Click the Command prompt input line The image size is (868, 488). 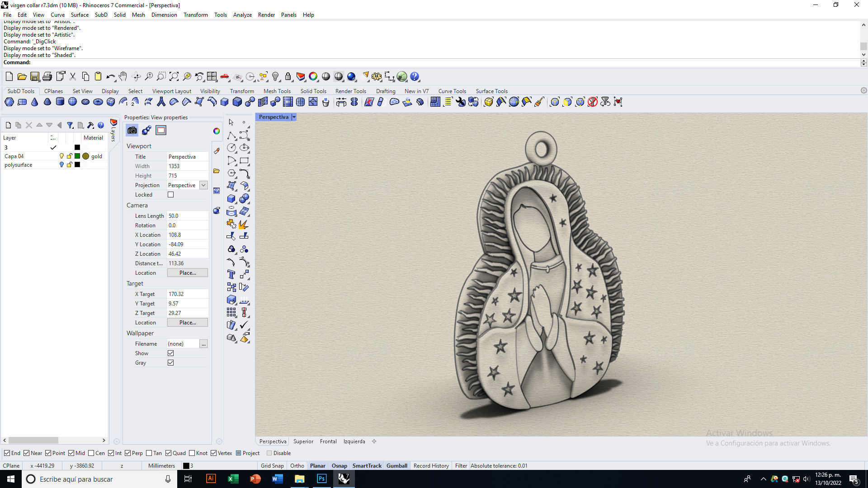click(x=431, y=62)
